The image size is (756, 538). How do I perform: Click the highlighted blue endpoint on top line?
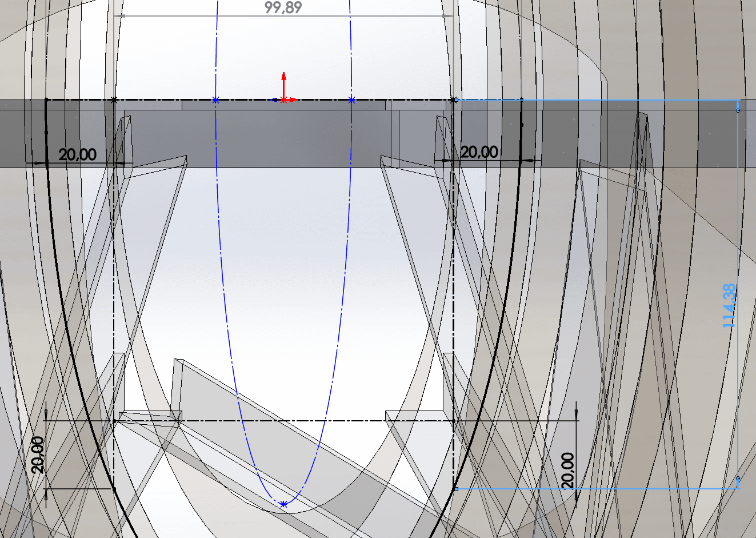455,100
